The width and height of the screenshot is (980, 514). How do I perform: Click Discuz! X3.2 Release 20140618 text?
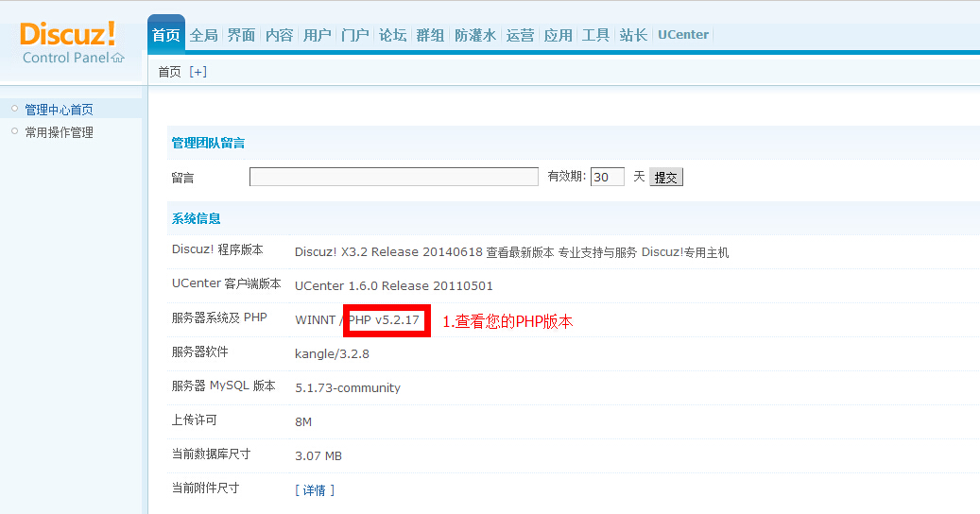[x=388, y=252]
